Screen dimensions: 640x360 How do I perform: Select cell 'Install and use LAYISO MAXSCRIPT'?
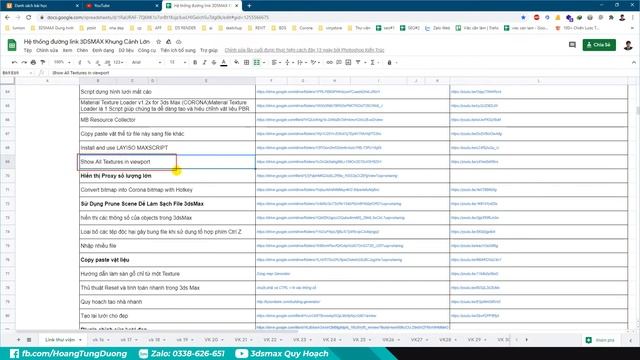(x=167, y=148)
